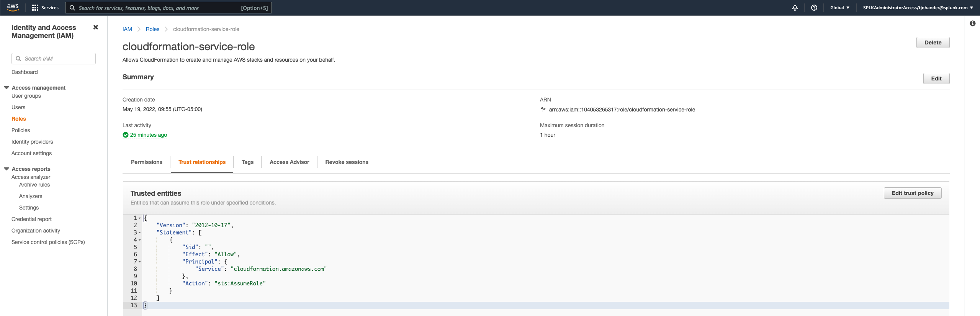Fold JSON line 1 in policy editor

pos(140,218)
